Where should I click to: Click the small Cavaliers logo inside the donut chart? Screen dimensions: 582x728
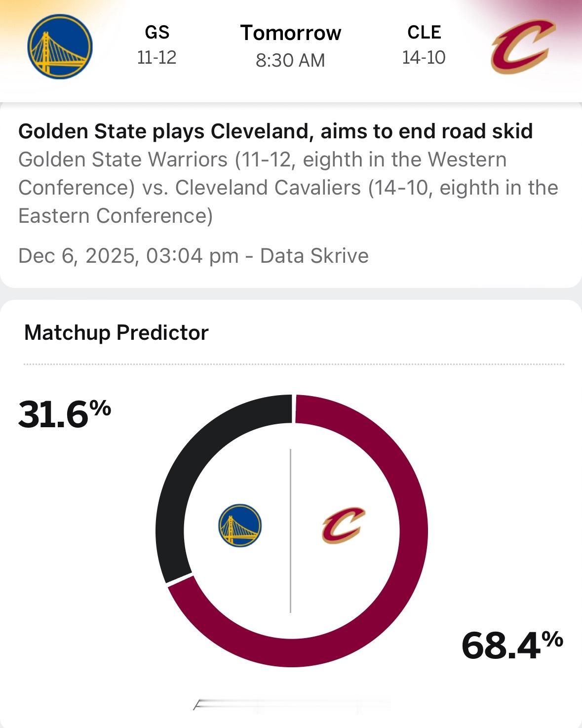coord(343,525)
